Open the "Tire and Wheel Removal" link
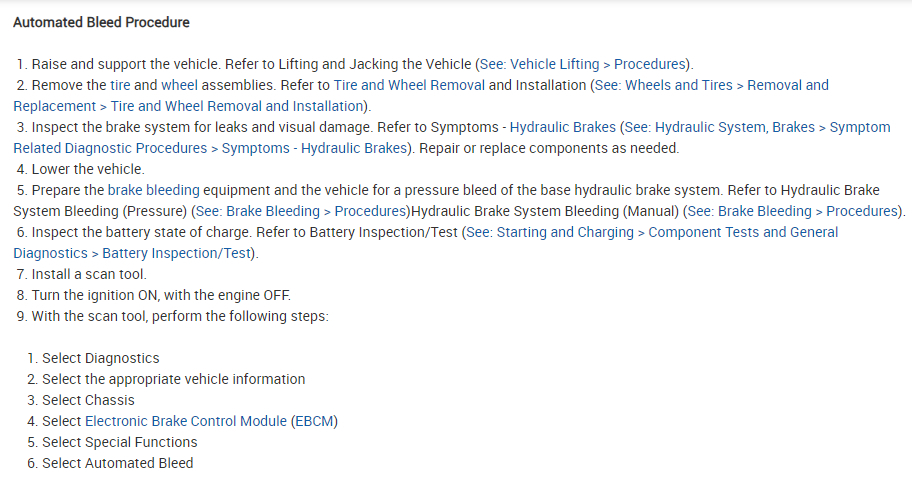Viewport: 912px width, 484px height. click(409, 85)
